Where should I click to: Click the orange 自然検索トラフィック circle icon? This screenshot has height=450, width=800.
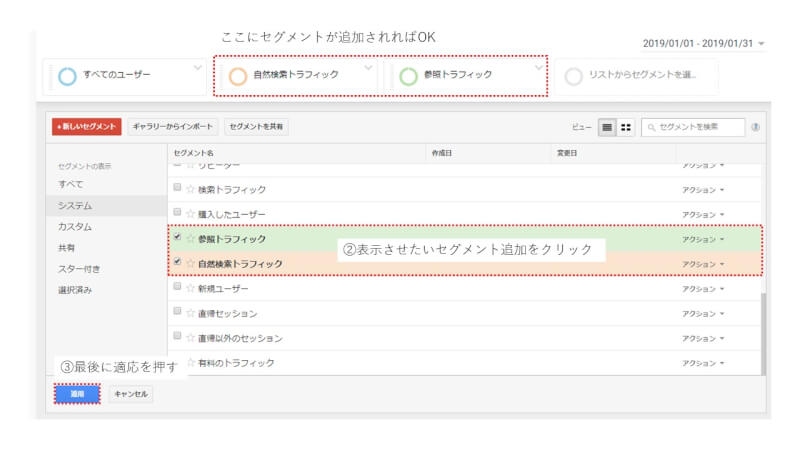click(x=238, y=77)
